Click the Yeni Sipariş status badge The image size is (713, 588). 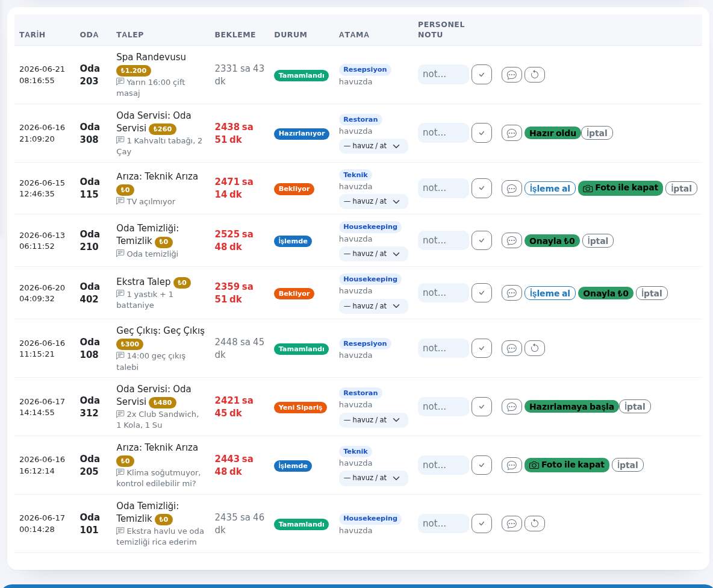(300, 407)
